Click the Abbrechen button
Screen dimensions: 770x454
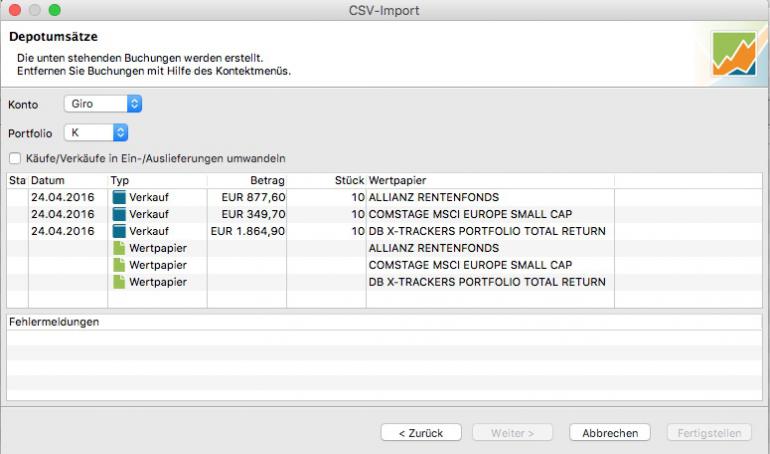point(609,432)
